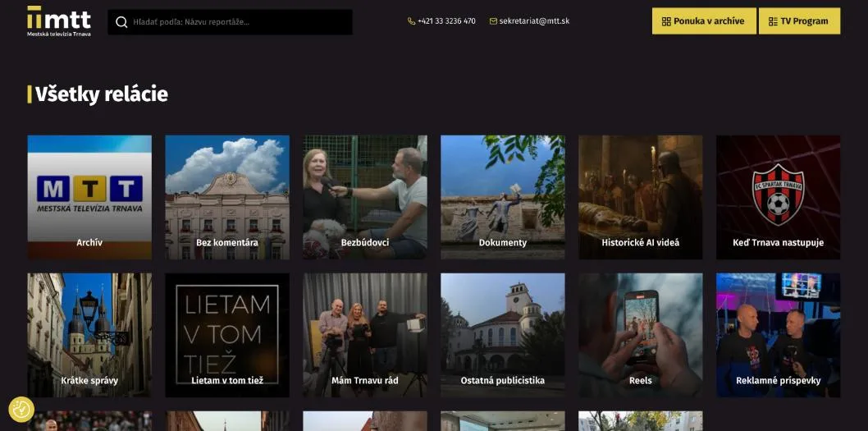Open the Bezbúdovci show tile
Viewport: 868px width, 431px height.
[365, 197]
